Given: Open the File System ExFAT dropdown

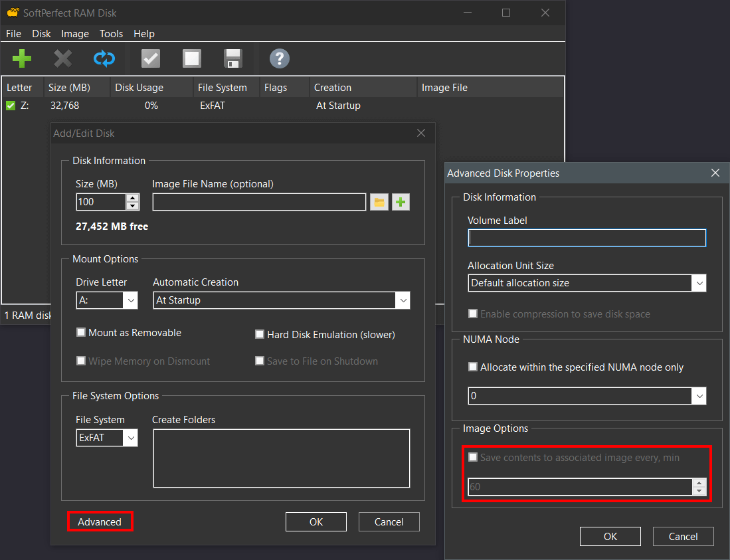Looking at the screenshot, I should [x=131, y=438].
